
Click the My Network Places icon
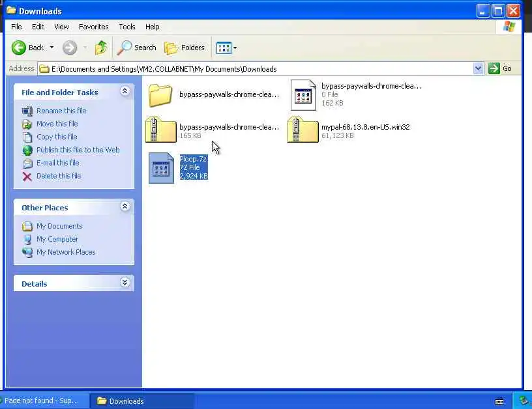[27, 253]
